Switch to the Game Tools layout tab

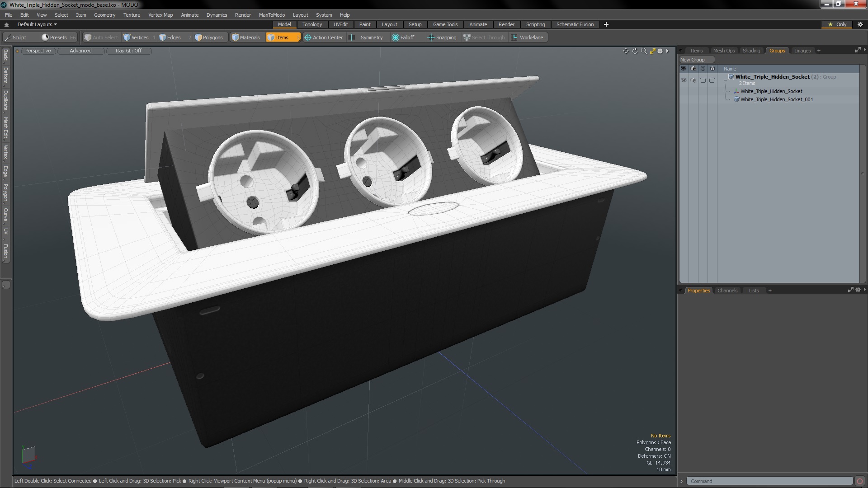[x=445, y=24]
